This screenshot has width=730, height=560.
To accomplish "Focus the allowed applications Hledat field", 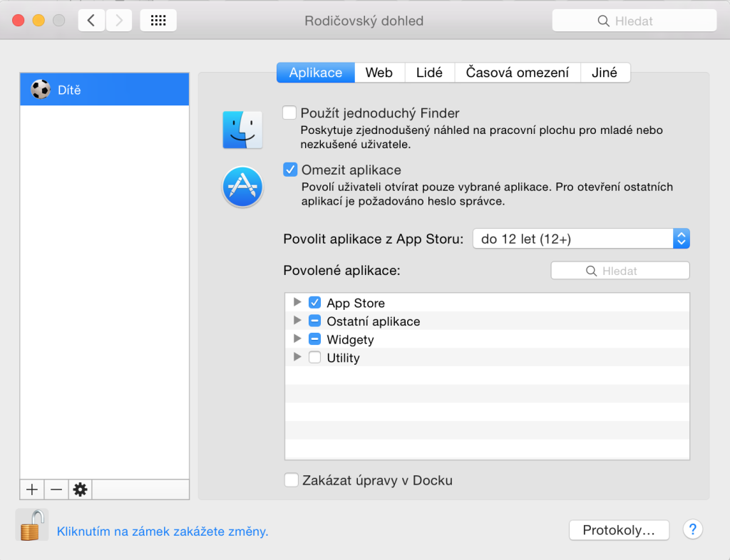I will [x=620, y=271].
